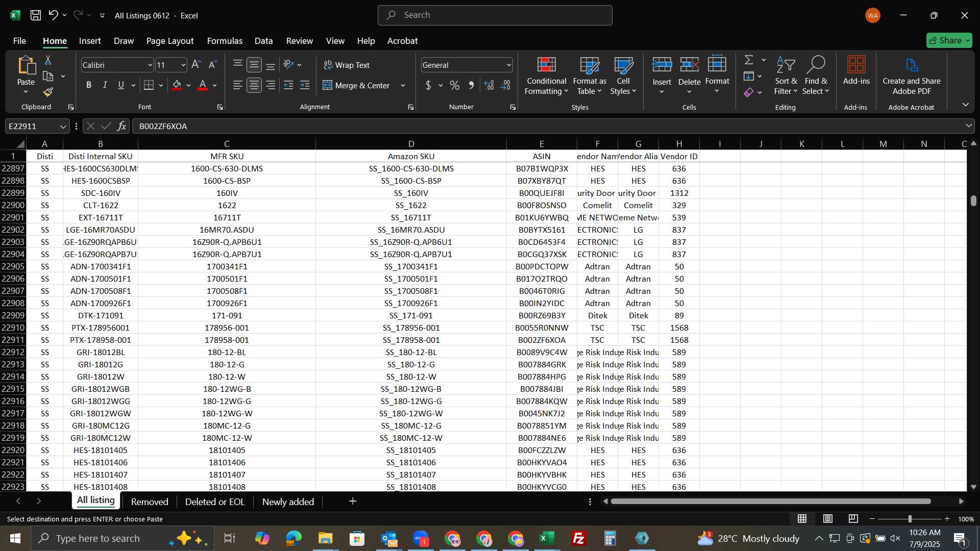The height and width of the screenshot is (551, 980).
Task: Click the vertical scrollbar thumb
Action: [973, 201]
